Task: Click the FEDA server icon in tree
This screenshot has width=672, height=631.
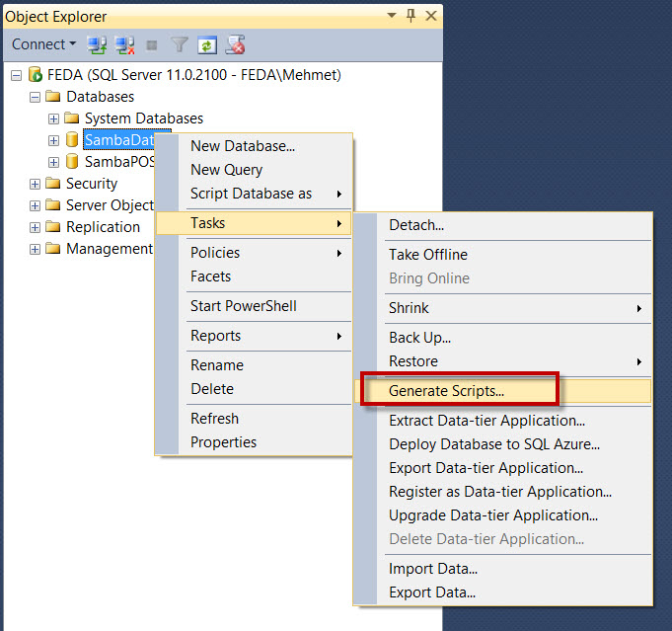Action: (x=36, y=75)
